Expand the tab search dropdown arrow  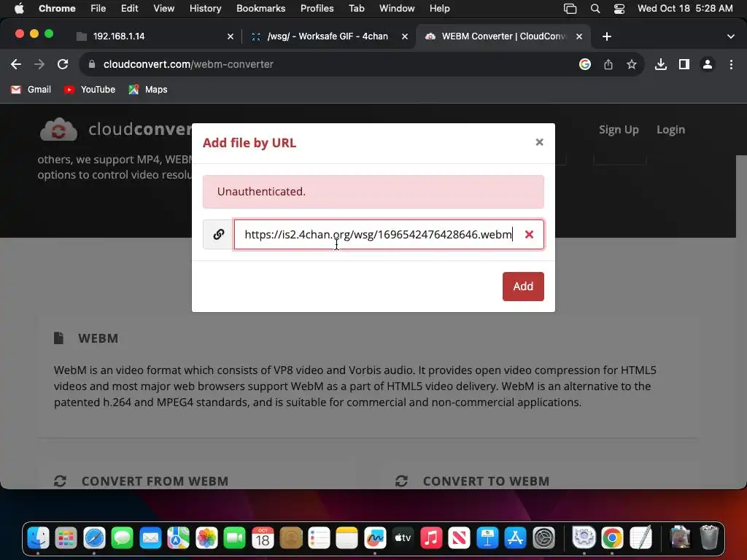pyautogui.click(x=730, y=36)
